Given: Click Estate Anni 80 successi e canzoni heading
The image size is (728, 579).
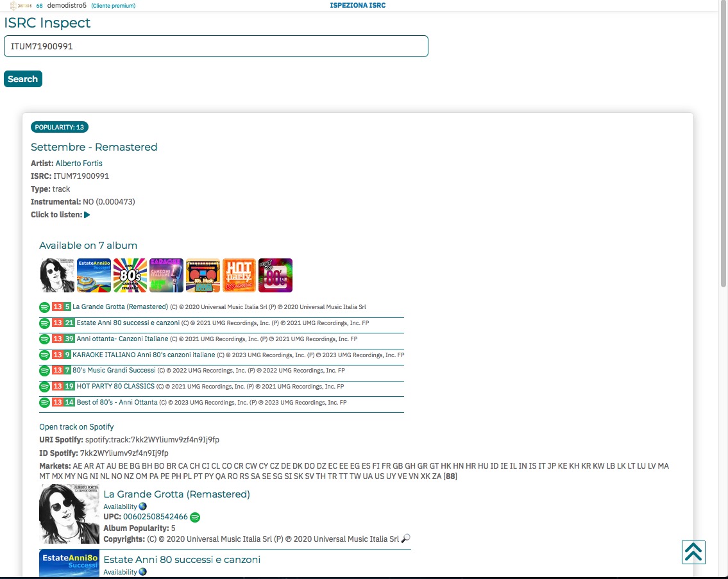Looking at the screenshot, I should pos(182,560).
